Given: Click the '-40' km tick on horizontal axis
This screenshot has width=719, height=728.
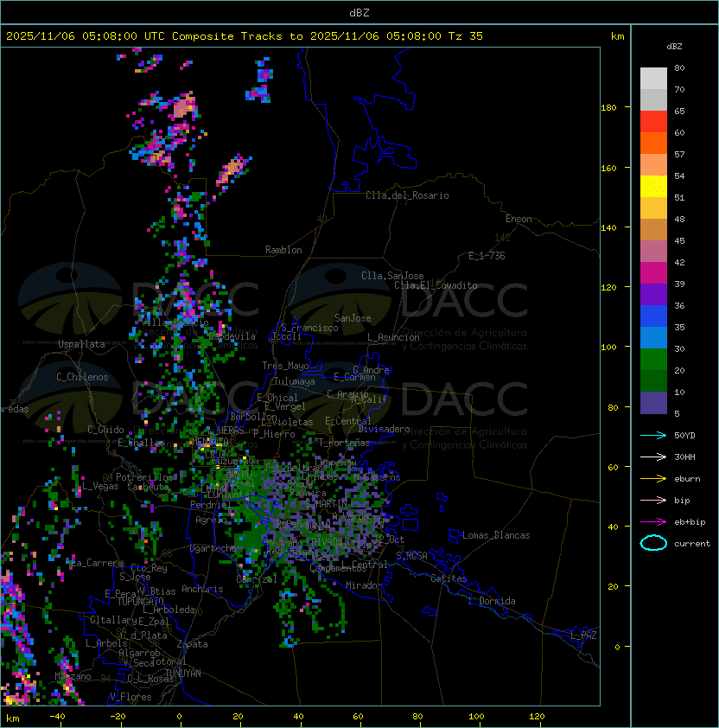Looking at the screenshot, I should click(58, 717).
